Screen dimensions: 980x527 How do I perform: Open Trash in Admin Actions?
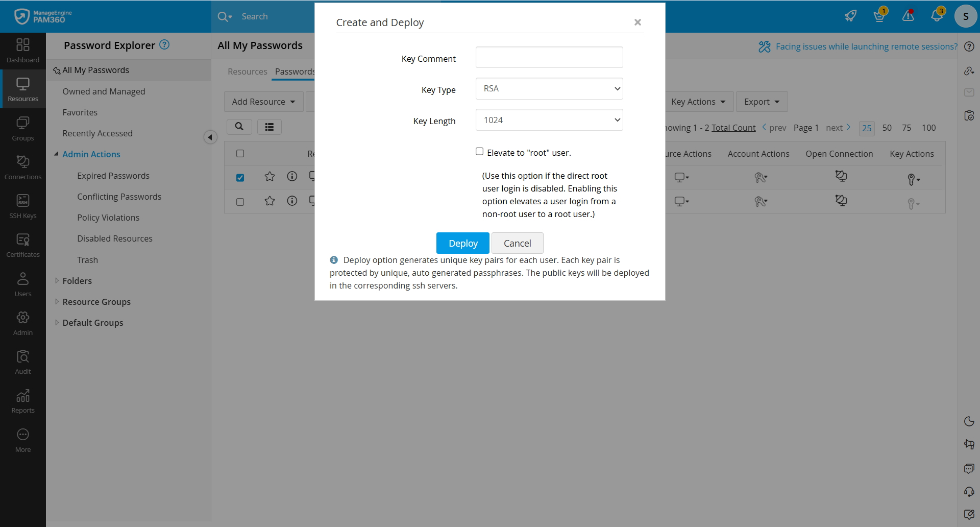[x=87, y=260]
